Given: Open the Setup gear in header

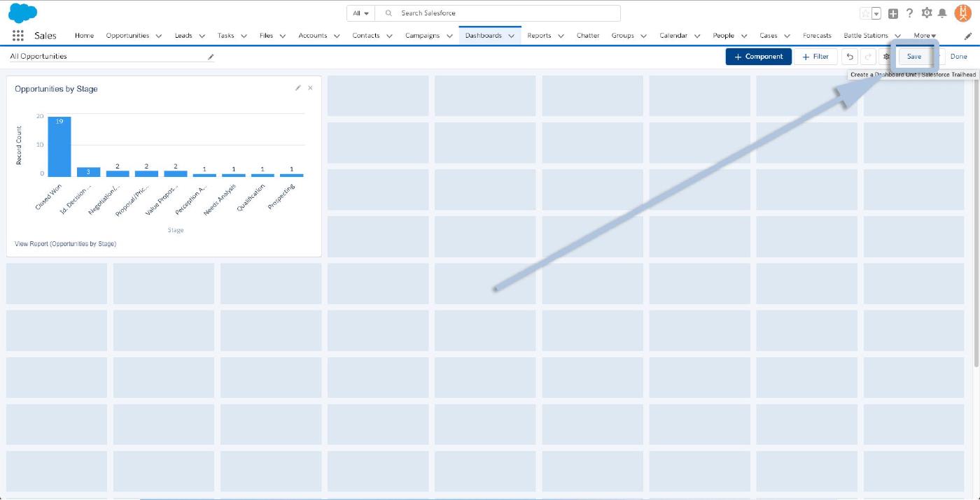Looking at the screenshot, I should (926, 13).
